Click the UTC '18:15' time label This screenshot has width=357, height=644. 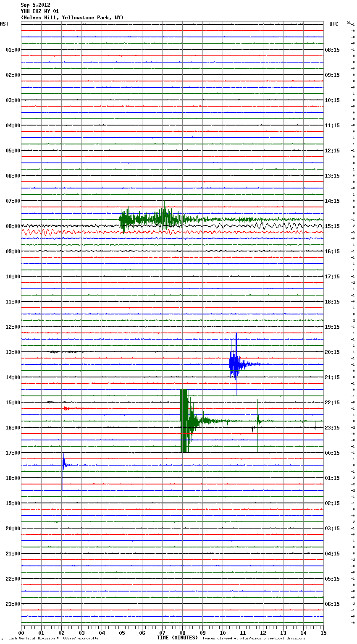[x=332, y=302]
